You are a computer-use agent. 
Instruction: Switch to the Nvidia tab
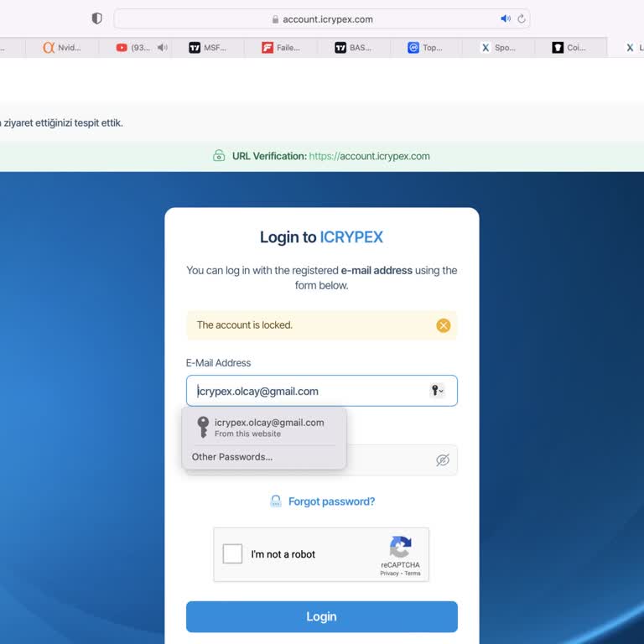coord(63,48)
